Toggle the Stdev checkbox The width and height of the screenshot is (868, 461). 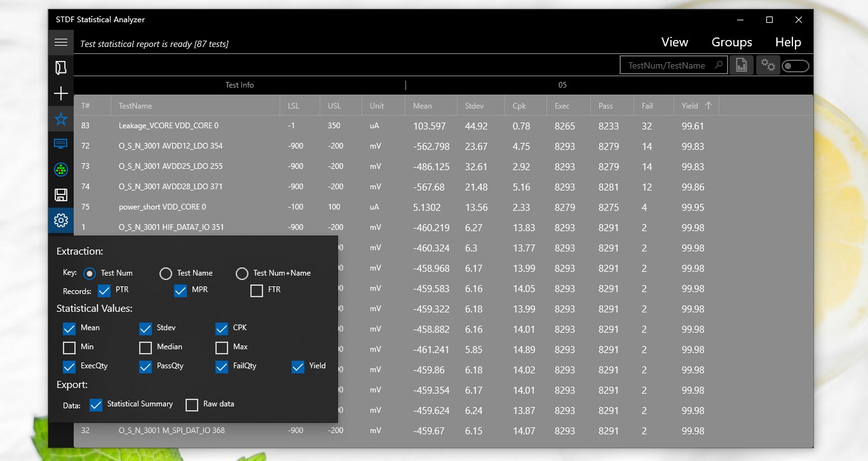pos(146,329)
